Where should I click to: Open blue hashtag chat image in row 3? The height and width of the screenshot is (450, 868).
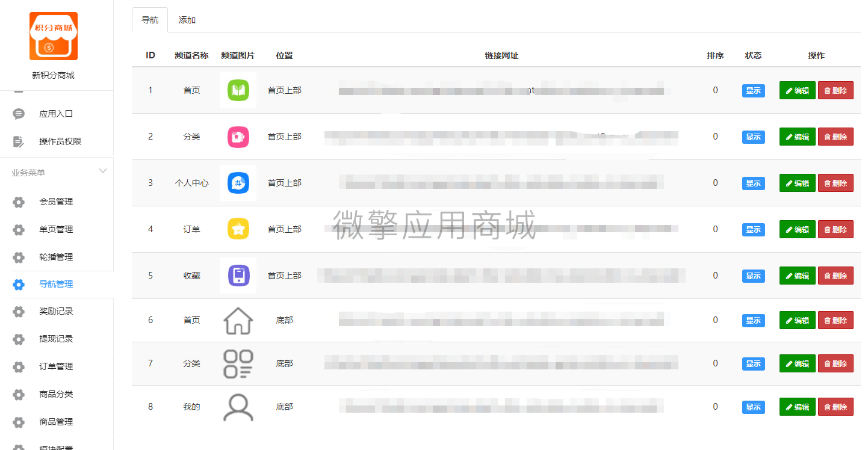[238, 183]
